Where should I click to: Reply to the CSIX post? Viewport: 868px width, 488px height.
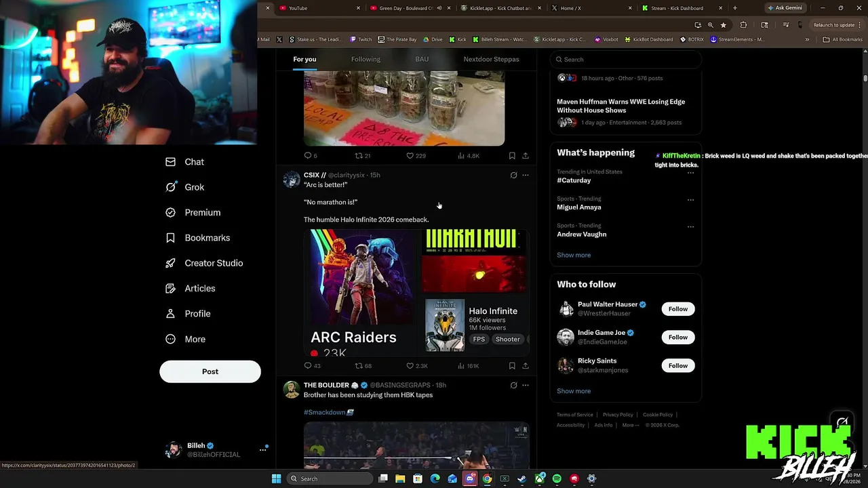[312, 366]
